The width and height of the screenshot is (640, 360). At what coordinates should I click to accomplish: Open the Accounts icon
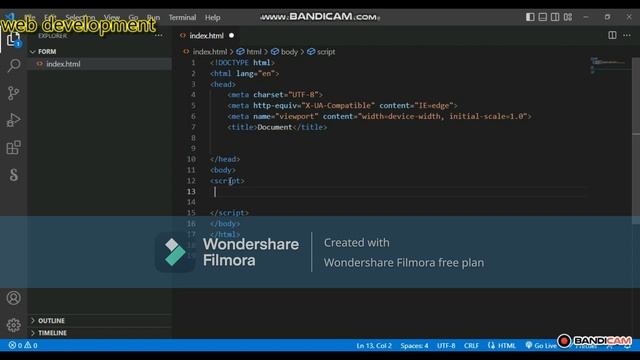pyautogui.click(x=13, y=298)
